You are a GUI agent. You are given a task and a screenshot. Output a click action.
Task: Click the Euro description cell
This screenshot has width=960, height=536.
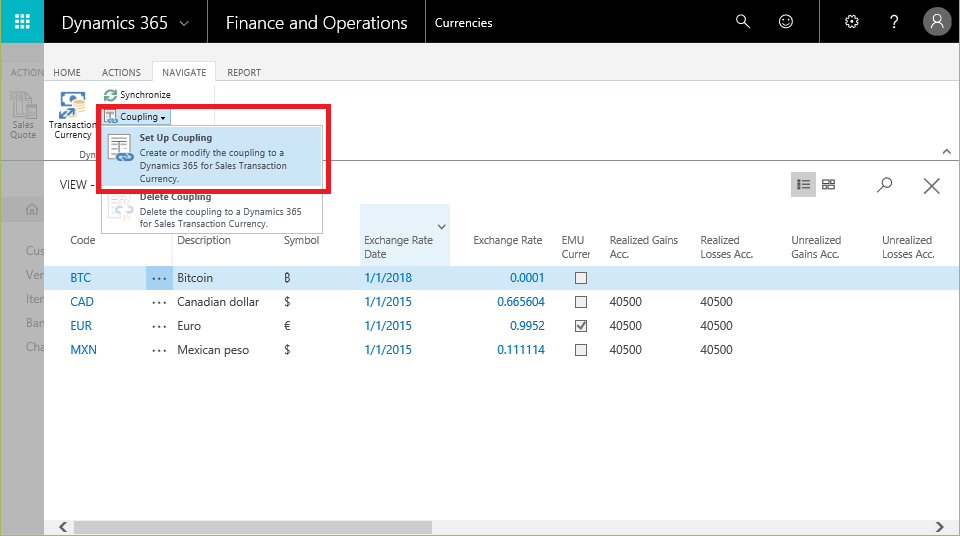189,326
